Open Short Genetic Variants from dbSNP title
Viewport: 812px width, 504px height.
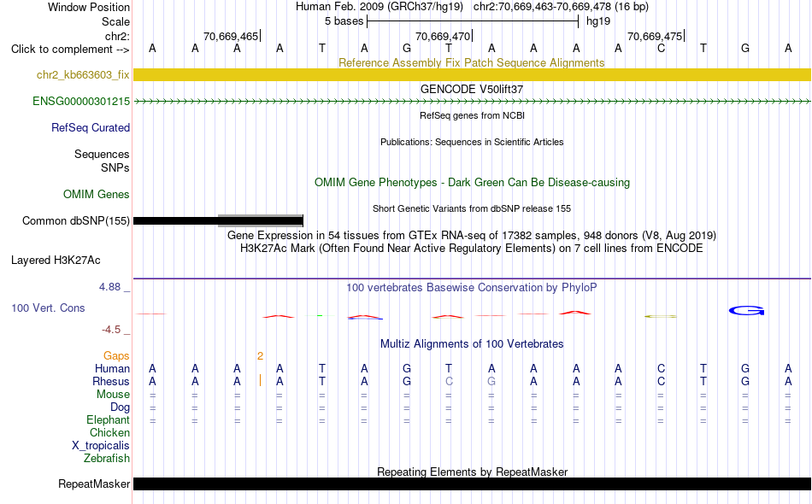pyautogui.click(x=472, y=208)
